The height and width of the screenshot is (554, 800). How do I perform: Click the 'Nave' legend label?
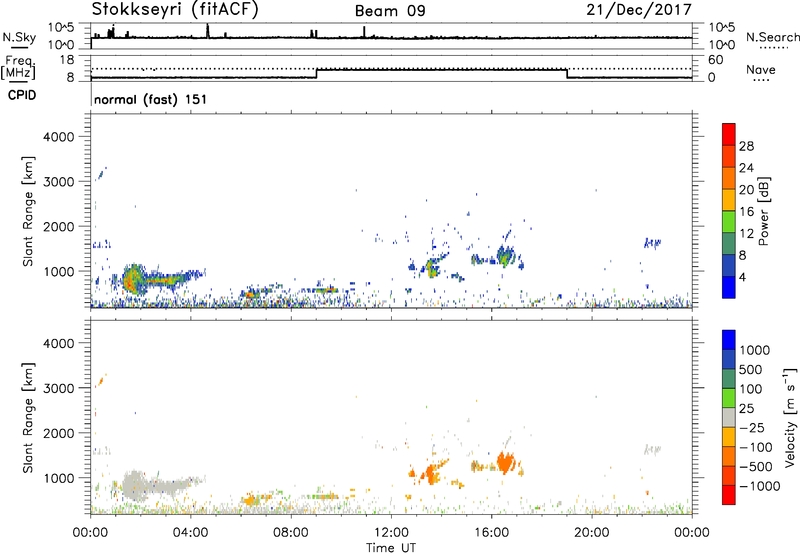point(761,69)
